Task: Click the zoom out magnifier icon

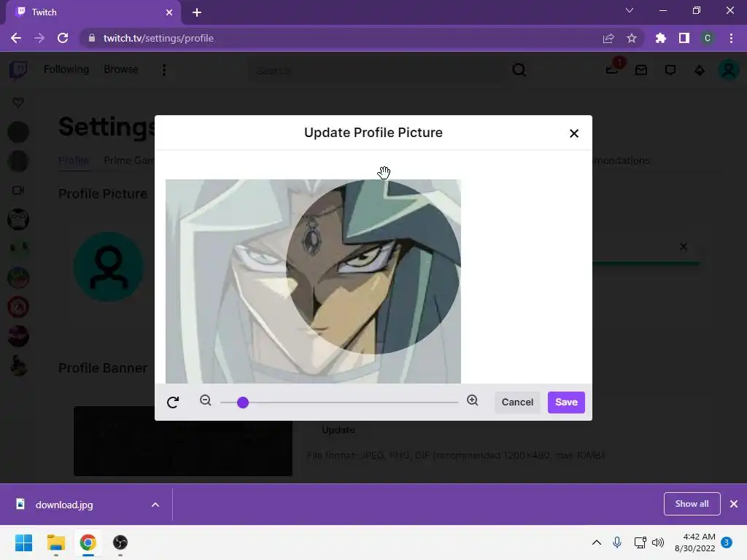Action: pos(205,400)
